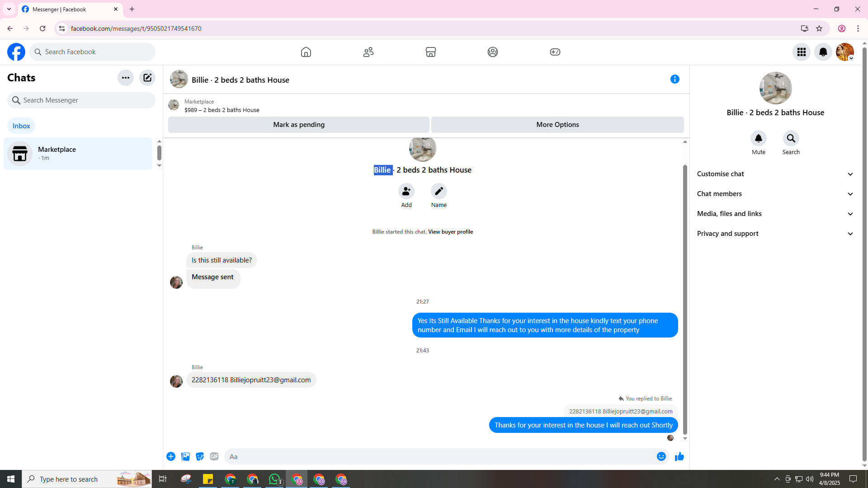
Task: Mute this conversation
Action: pyautogui.click(x=758, y=139)
